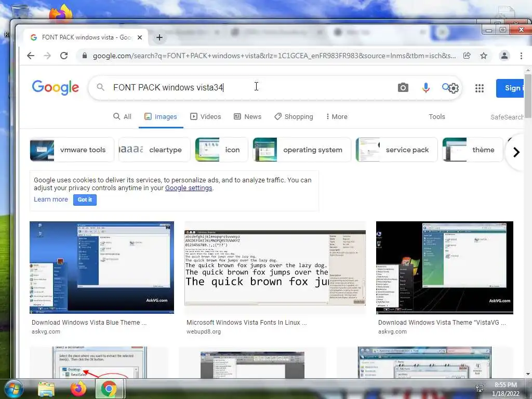Viewport: 532px width, 399px height.
Task: Select the operating system suggestion chip
Action: click(302, 150)
